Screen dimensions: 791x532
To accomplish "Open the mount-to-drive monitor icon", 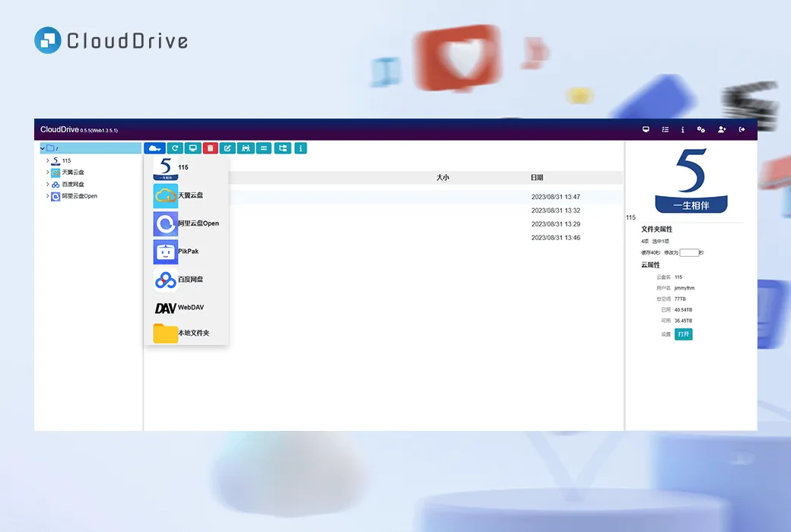I will [192, 148].
